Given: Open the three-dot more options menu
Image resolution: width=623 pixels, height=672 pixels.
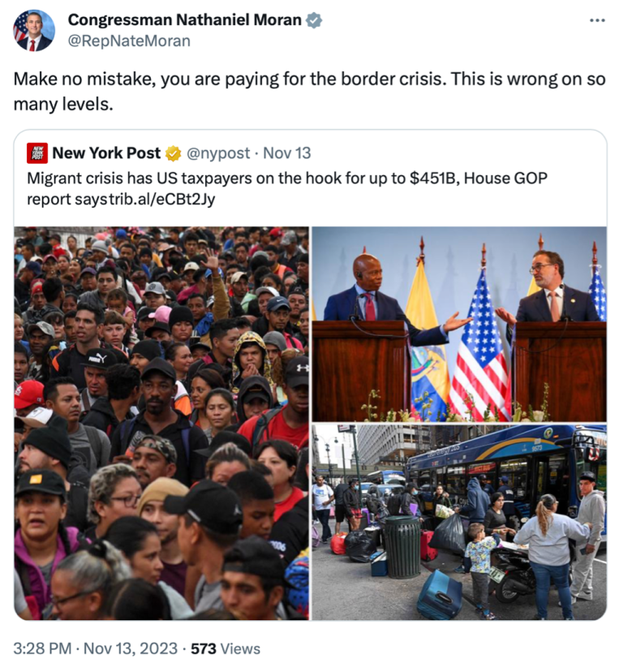Looking at the screenshot, I should point(597,20).
